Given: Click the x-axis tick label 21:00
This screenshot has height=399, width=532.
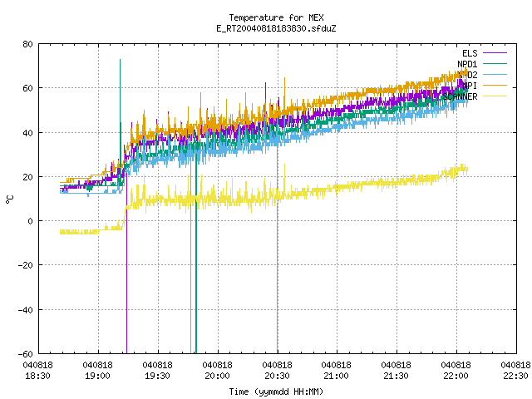Looking at the screenshot, I should pos(336,376).
